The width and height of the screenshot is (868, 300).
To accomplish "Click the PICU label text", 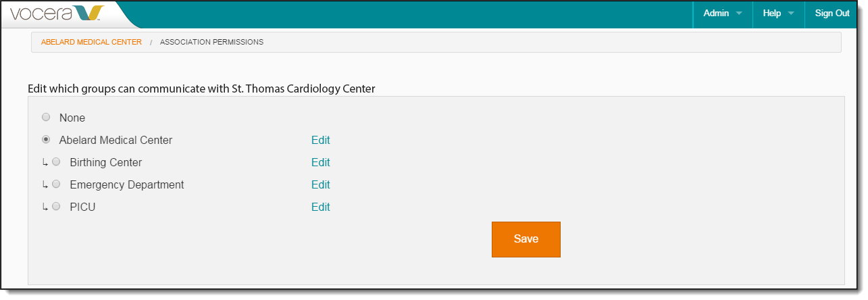I will [x=82, y=207].
